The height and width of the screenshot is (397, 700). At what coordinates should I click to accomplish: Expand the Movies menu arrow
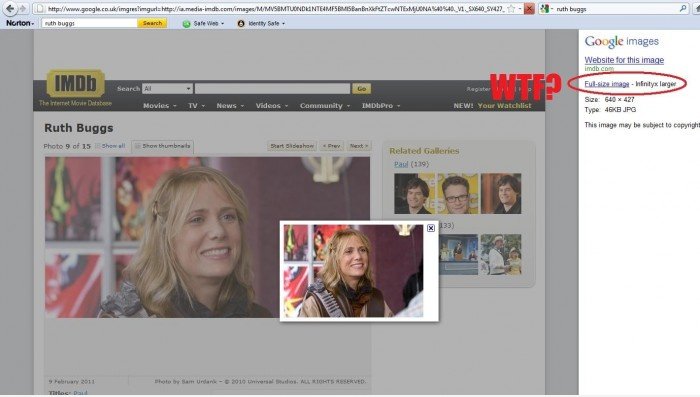tap(175, 106)
